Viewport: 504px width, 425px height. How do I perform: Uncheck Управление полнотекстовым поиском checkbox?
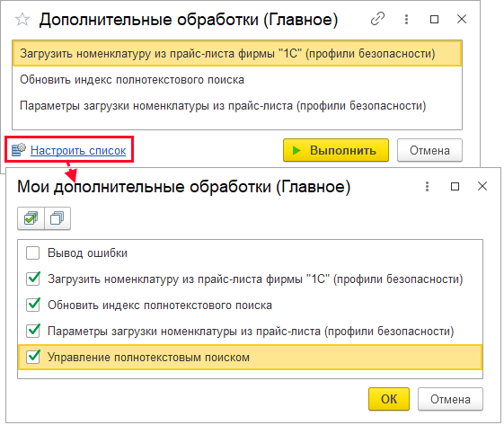(x=32, y=357)
